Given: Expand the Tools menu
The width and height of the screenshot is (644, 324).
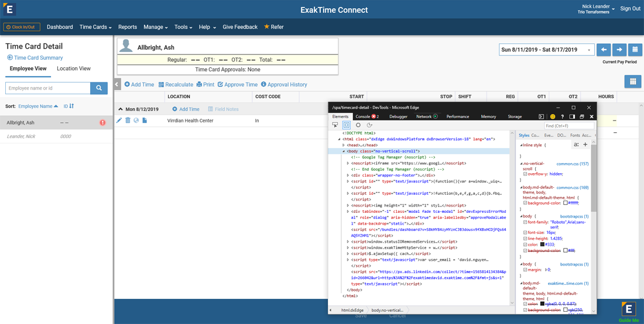Looking at the screenshot, I should click(184, 27).
